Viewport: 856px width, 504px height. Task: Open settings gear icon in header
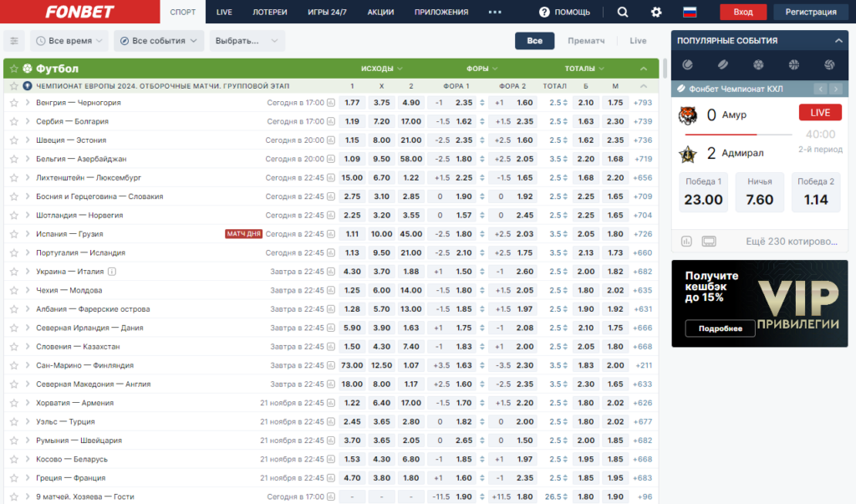pyautogui.click(x=656, y=12)
